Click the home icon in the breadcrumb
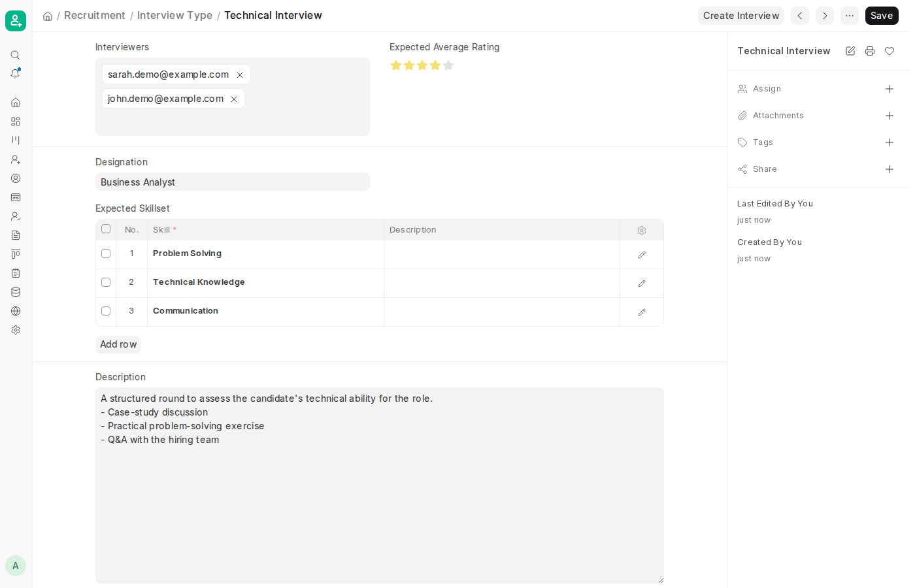This screenshot has width=915, height=588. point(48,16)
